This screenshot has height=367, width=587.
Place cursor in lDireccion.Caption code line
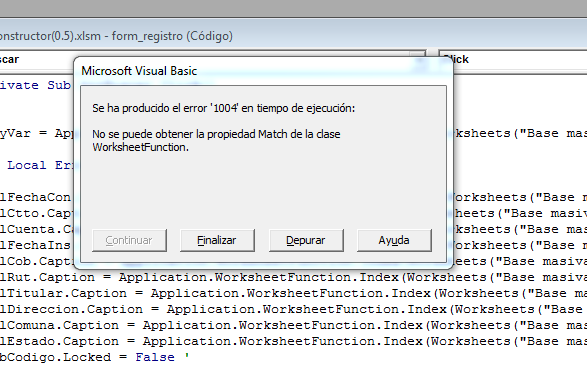click(x=294, y=310)
